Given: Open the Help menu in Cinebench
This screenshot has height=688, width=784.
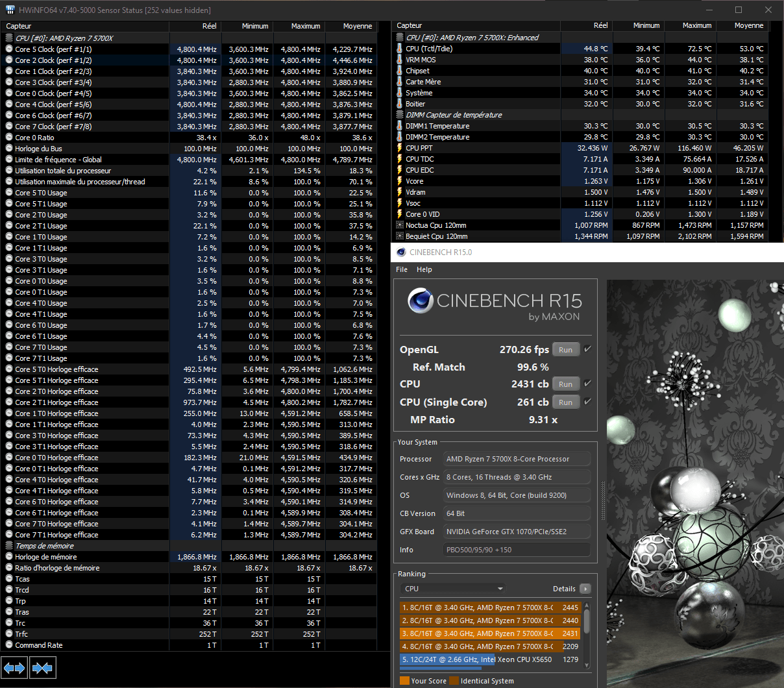Looking at the screenshot, I should coord(424,269).
